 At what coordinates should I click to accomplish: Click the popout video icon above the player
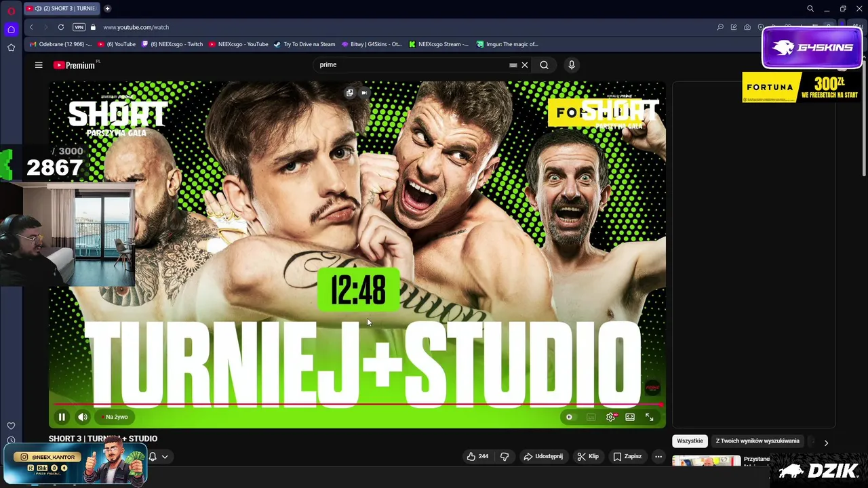point(350,93)
